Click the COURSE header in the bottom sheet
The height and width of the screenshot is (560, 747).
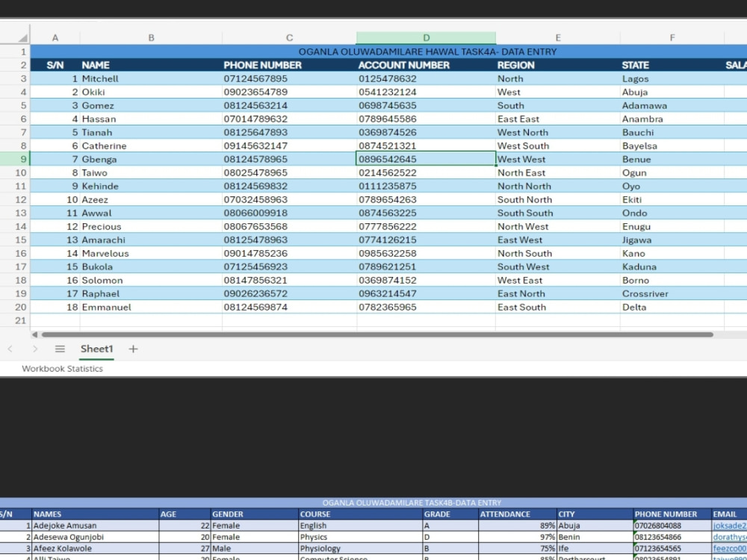tap(361, 514)
